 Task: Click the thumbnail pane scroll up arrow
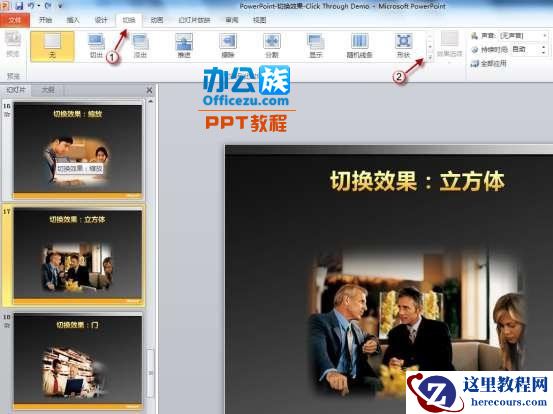click(151, 102)
